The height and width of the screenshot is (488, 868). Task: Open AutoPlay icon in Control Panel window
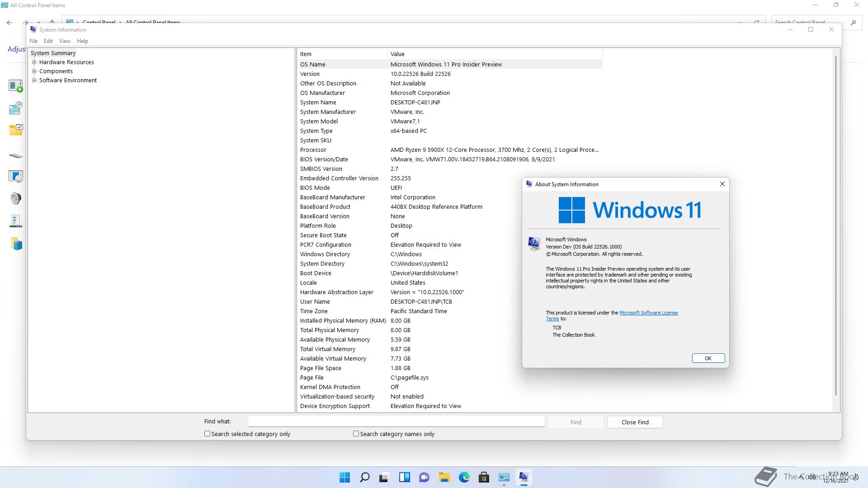click(15, 85)
